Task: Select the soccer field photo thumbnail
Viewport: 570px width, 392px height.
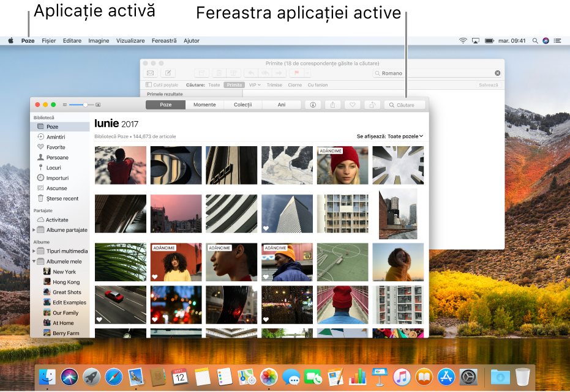Action: (342, 262)
